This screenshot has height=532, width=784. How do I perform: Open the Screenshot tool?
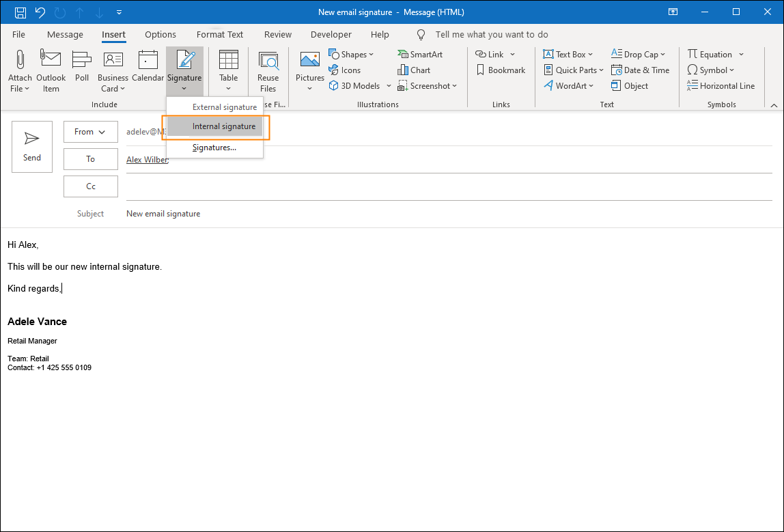428,85
